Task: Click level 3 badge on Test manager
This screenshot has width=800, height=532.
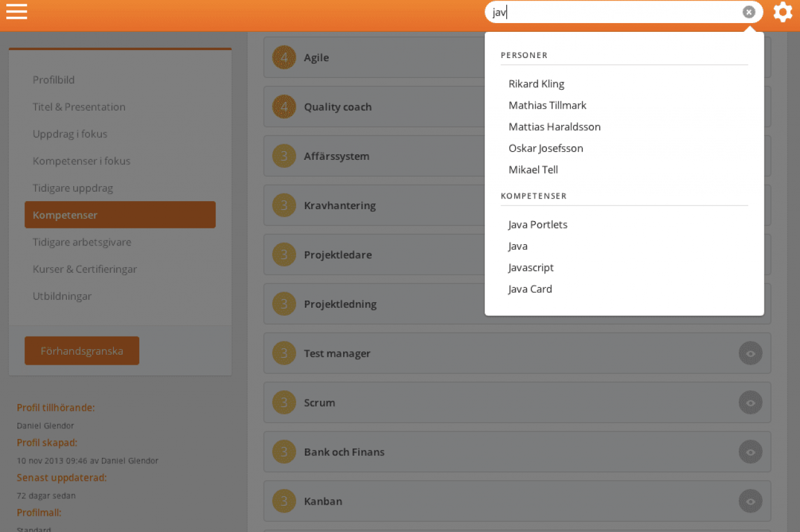Action: 284,353
